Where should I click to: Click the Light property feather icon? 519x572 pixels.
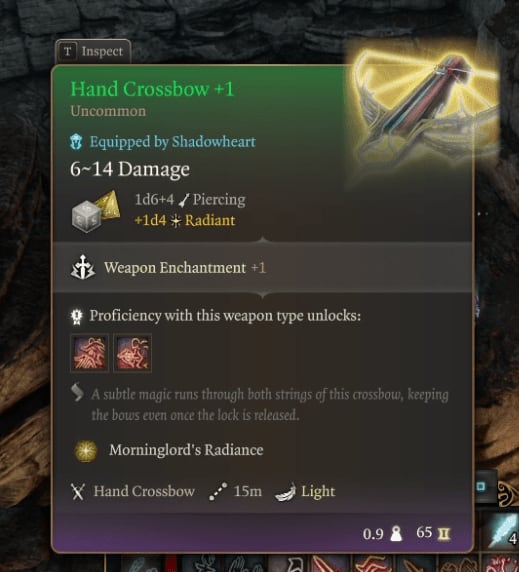pyautogui.click(x=286, y=492)
